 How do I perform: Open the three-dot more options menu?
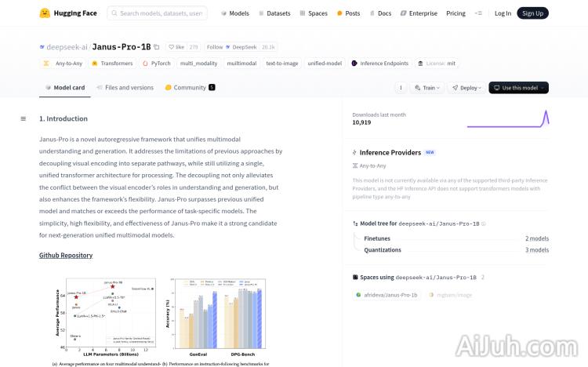pos(401,88)
